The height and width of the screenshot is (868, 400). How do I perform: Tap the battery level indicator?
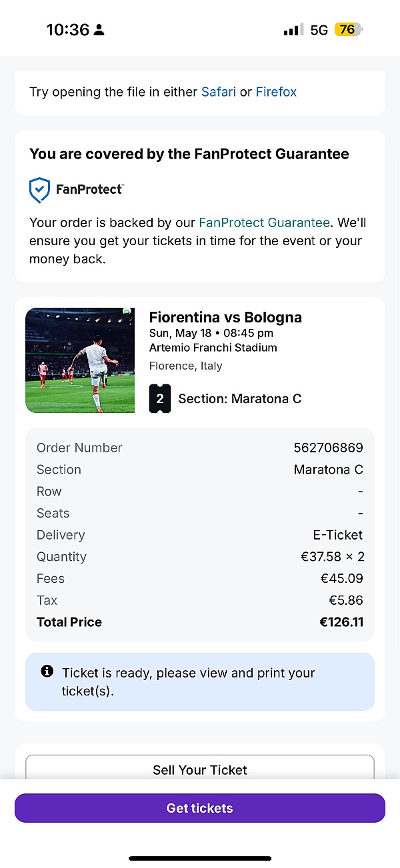click(349, 30)
